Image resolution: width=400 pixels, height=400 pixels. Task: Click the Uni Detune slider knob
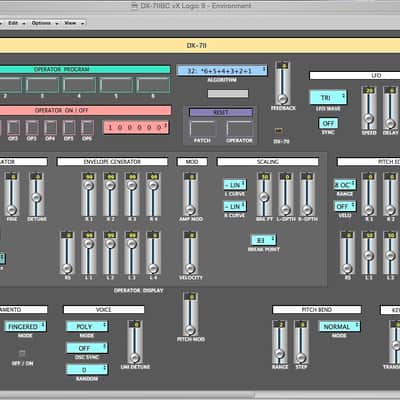(x=135, y=358)
